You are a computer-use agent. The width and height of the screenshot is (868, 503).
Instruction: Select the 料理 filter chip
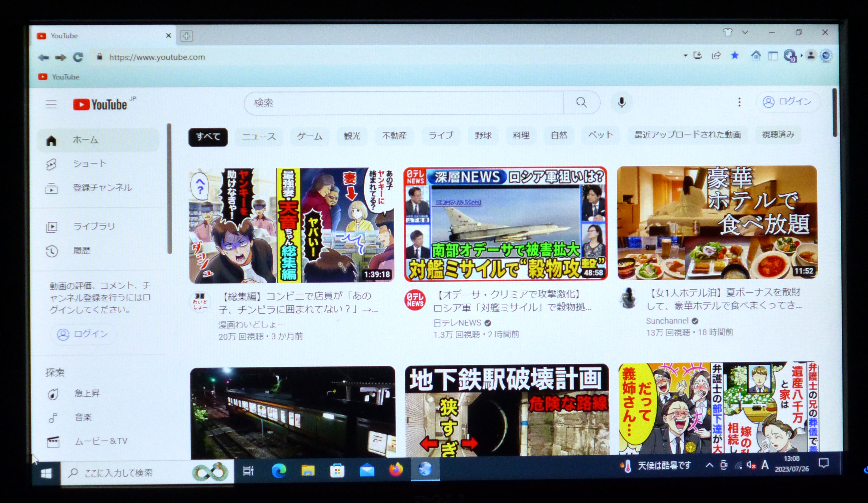[x=521, y=135]
